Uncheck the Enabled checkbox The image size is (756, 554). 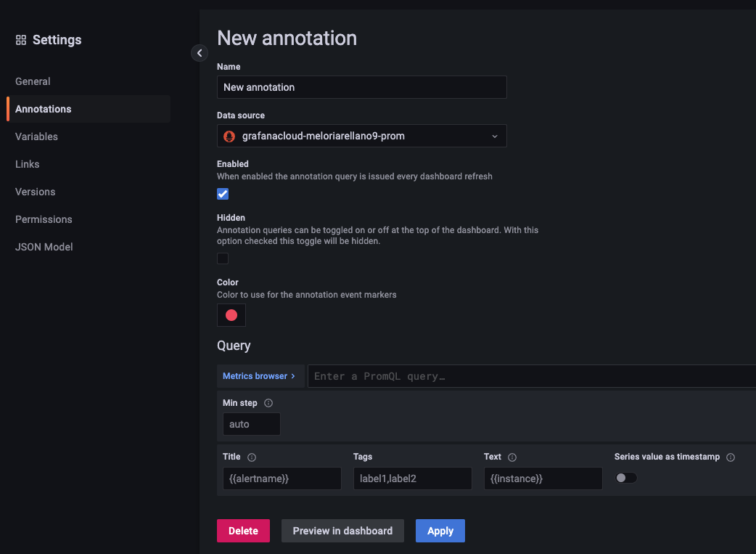223,194
